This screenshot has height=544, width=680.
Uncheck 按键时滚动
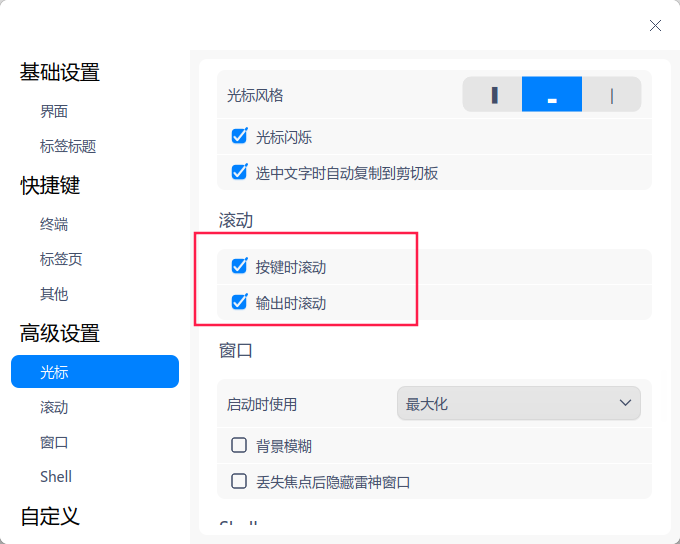pos(239,266)
